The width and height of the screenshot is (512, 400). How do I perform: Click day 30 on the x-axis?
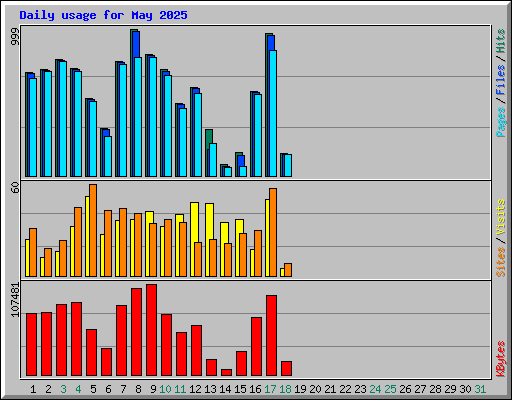coord(465,389)
